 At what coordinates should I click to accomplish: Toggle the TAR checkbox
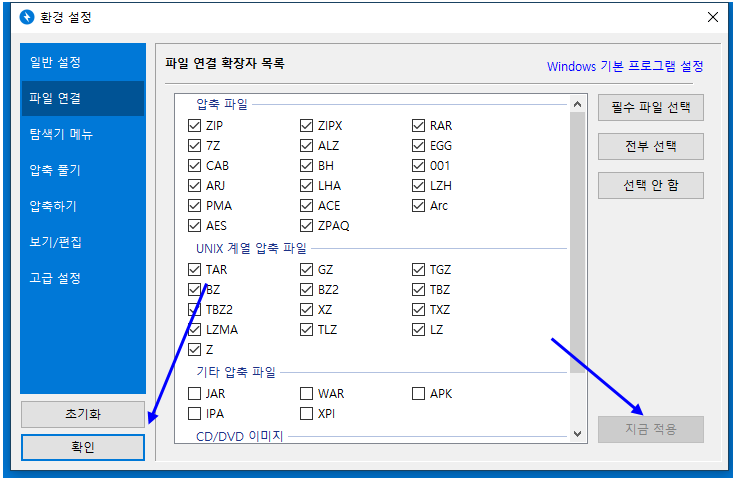point(194,270)
